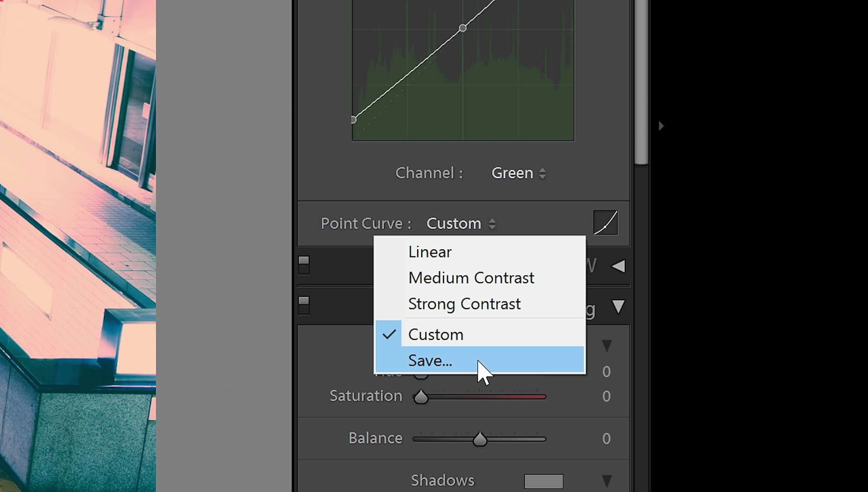Viewport: 868px width, 492px height.
Task: Choose Strong Contrast preset
Action: click(464, 304)
